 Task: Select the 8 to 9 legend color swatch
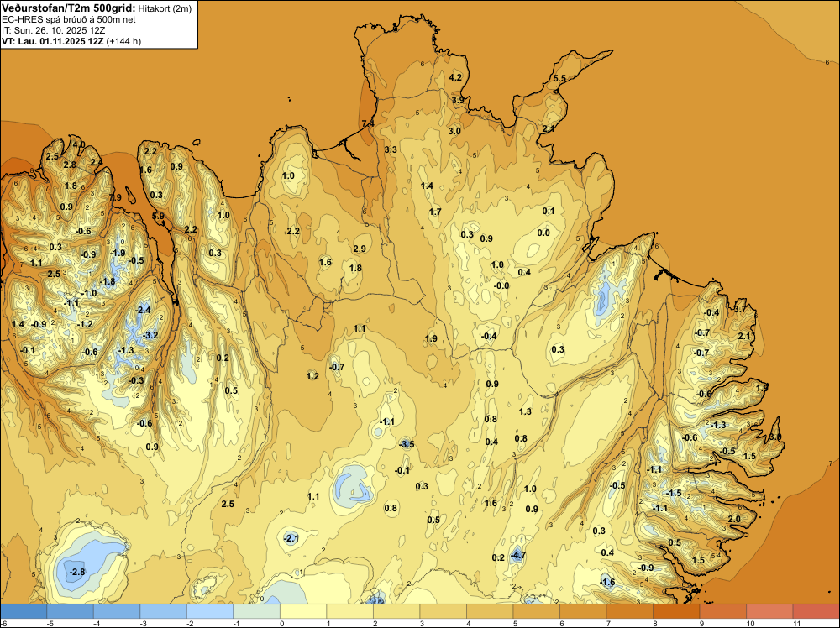tap(676, 611)
